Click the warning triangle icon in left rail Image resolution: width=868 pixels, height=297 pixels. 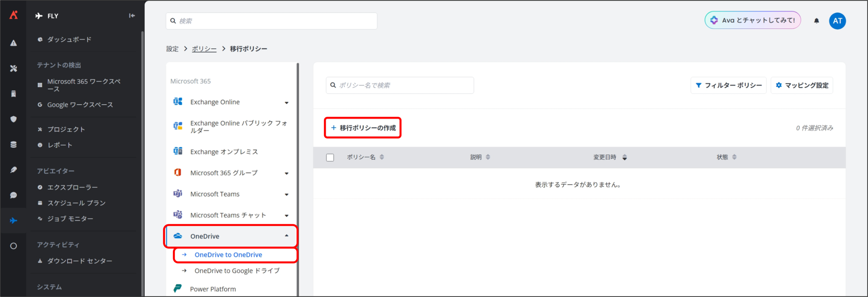coord(14,43)
